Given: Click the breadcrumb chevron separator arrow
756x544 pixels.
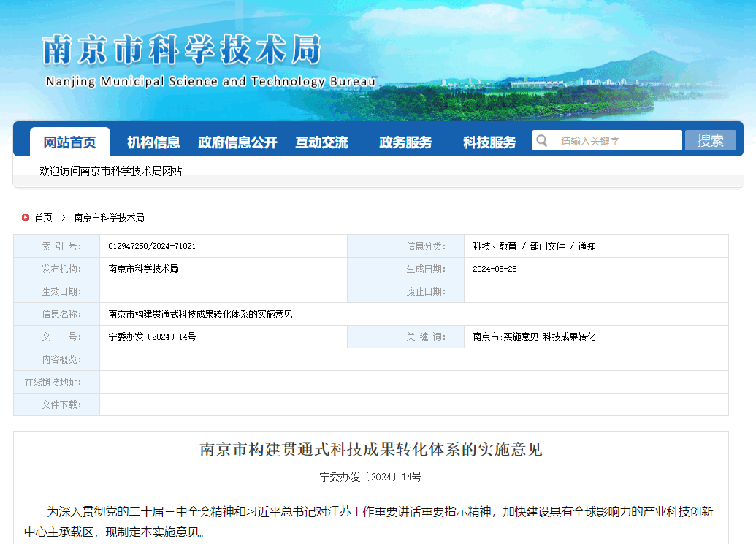Looking at the screenshot, I should (x=63, y=218).
